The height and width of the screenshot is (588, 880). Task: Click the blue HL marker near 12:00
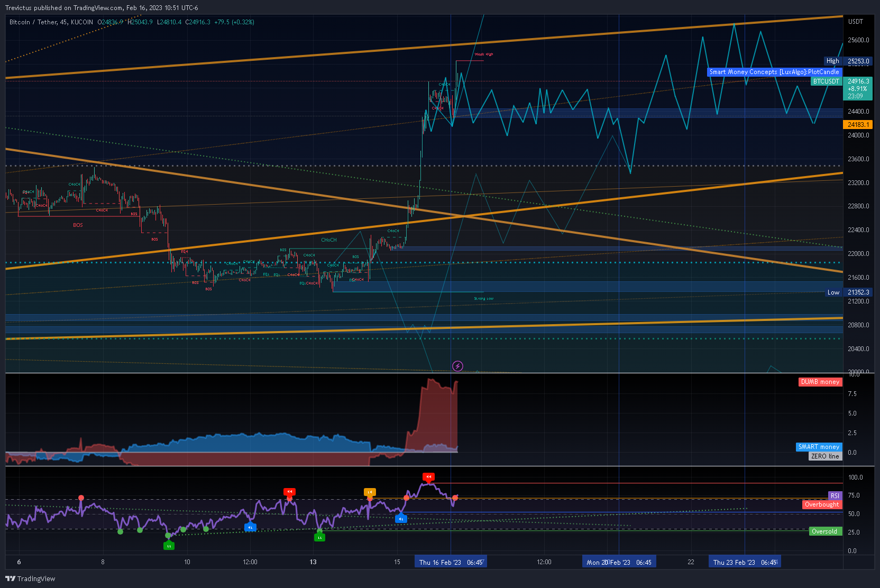pos(250,527)
